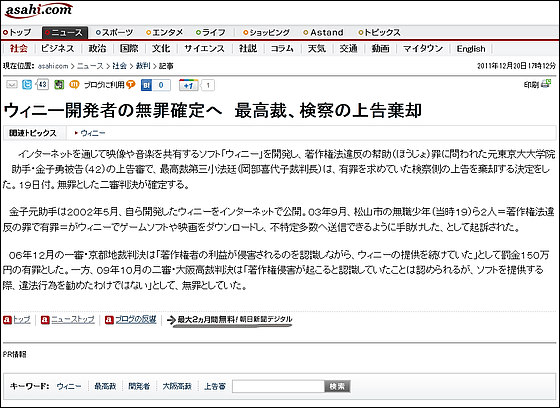
Task: Click the PR情報 label
Action: [x=14, y=354]
